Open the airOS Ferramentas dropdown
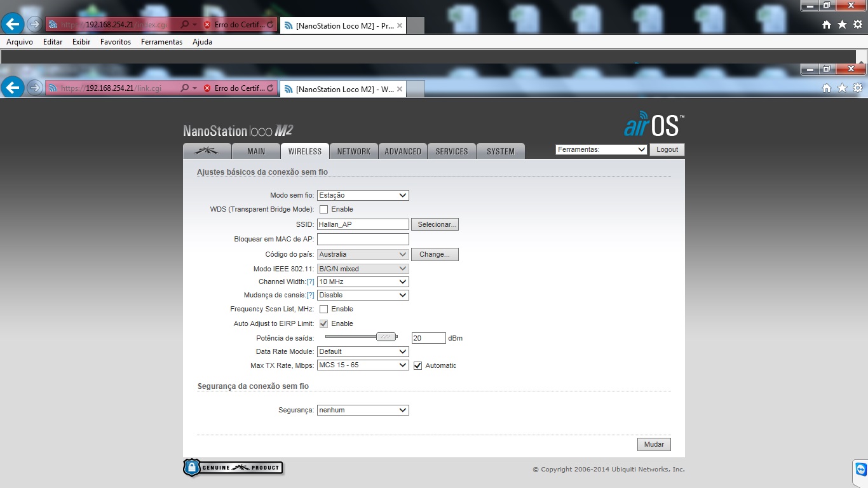Screen dimensions: 868x488 [601, 150]
